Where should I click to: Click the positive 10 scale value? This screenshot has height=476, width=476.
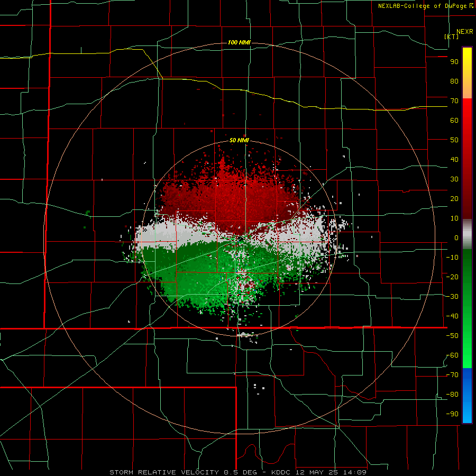454,218
